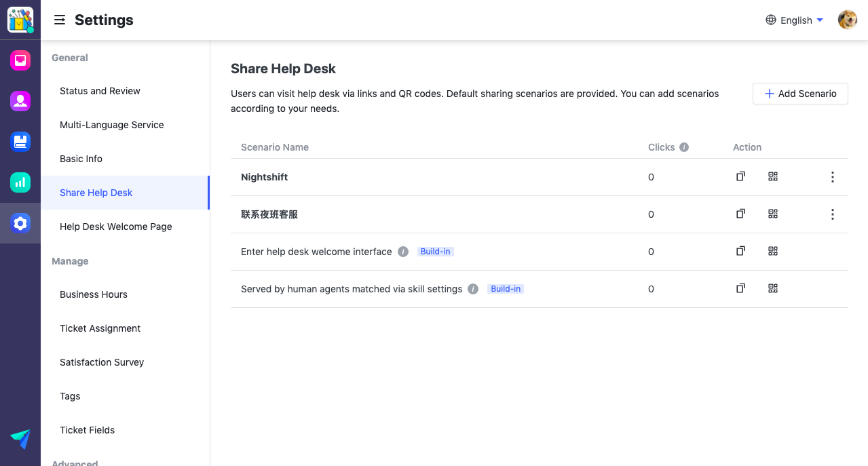The width and height of the screenshot is (868, 466).
Task: Select Ticket Assignment in Manage section
Action: point(100,328)
